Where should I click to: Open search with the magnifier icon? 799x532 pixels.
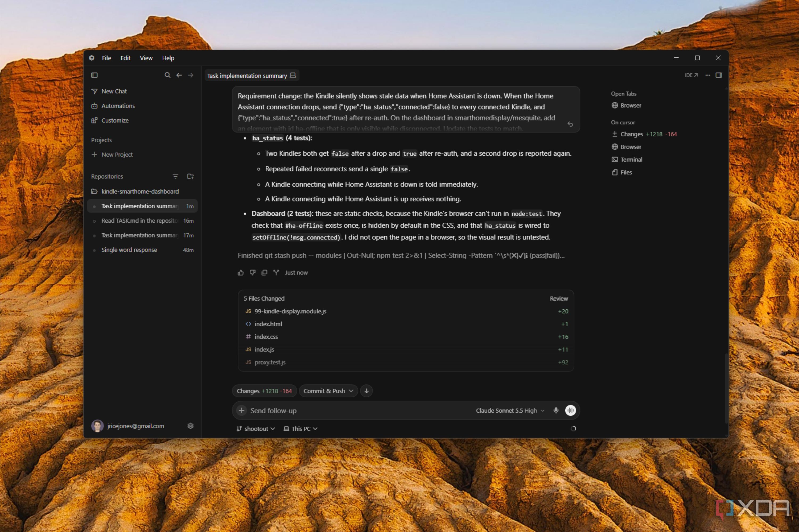(167, 75)
